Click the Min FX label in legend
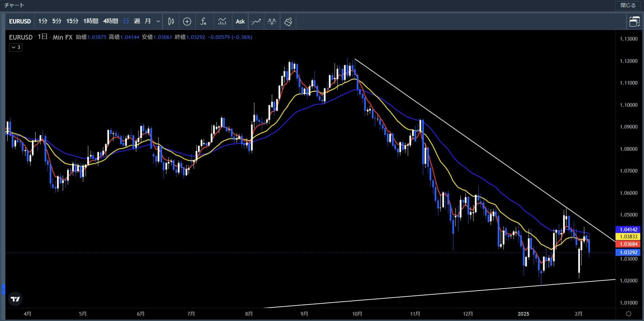Image resolution: width=644 pixels, height=321 pixels. click(x=62, y=37)
